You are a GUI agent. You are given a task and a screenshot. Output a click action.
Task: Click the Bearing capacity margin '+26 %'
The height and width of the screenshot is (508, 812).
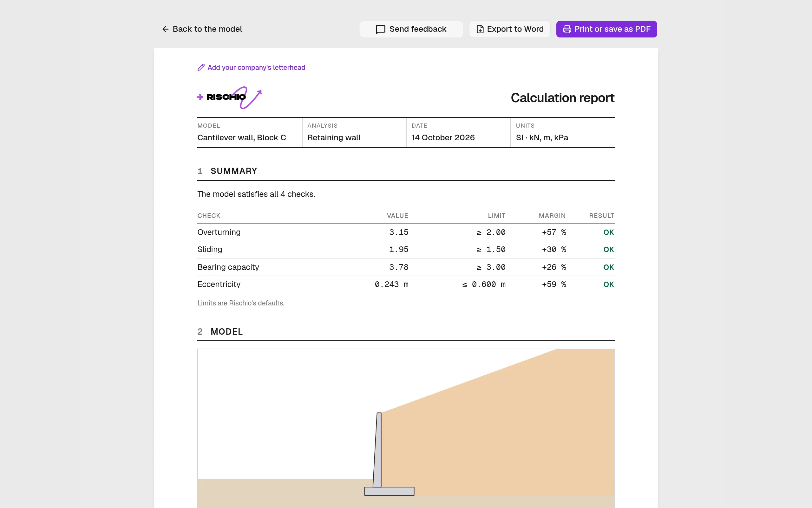(553, 267)
